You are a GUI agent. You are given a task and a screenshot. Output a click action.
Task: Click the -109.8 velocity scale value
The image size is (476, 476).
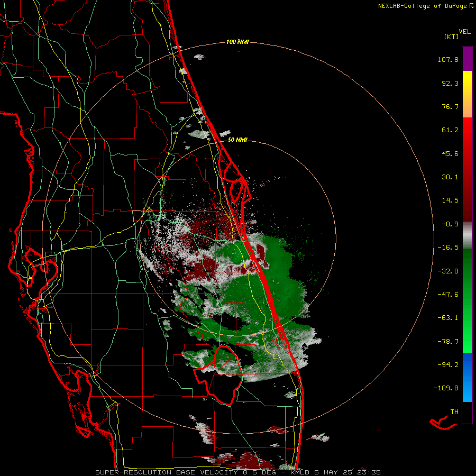pyautogui.click(x=446, y=388)
